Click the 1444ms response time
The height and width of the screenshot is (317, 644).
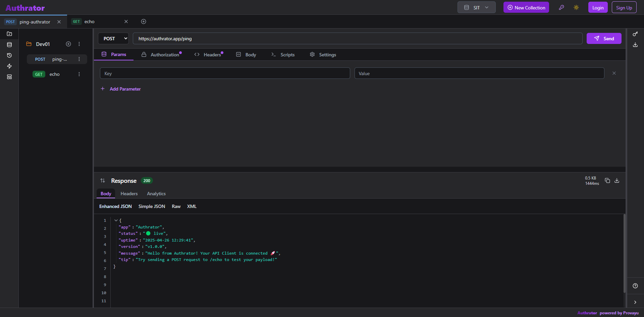(592, 183)
